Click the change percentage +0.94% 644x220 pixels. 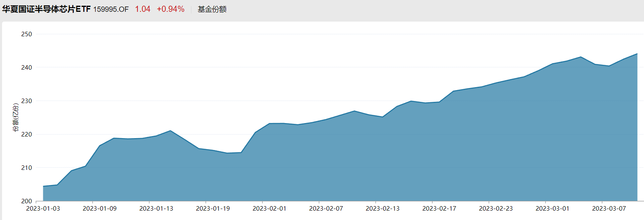click(x=171, y=9)
